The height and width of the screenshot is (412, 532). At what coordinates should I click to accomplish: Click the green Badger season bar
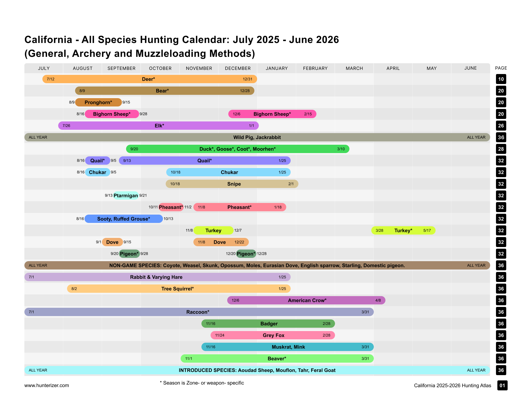click(x=268, y=324)
